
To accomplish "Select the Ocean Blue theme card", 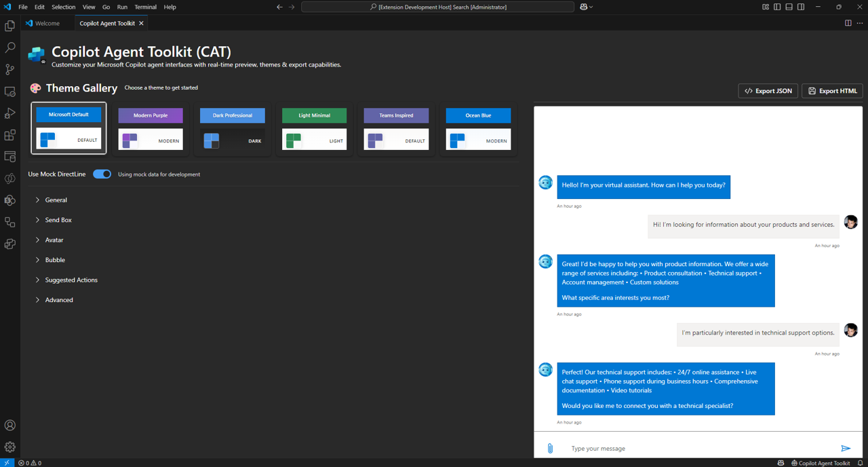I will (x=478, y=128).
